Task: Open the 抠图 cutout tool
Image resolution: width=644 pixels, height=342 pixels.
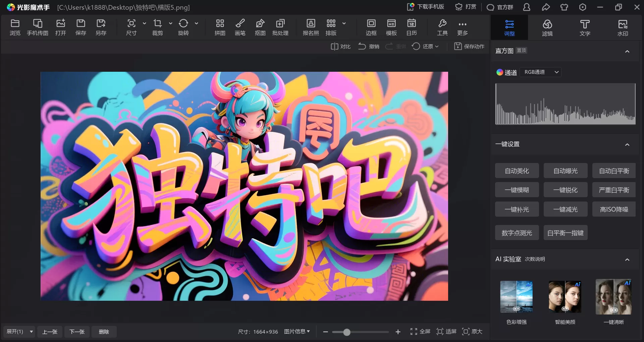Action: coord(260,27)
